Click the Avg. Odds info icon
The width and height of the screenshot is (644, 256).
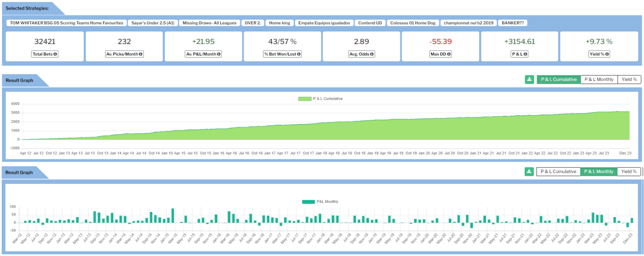(x=371, y=54)
